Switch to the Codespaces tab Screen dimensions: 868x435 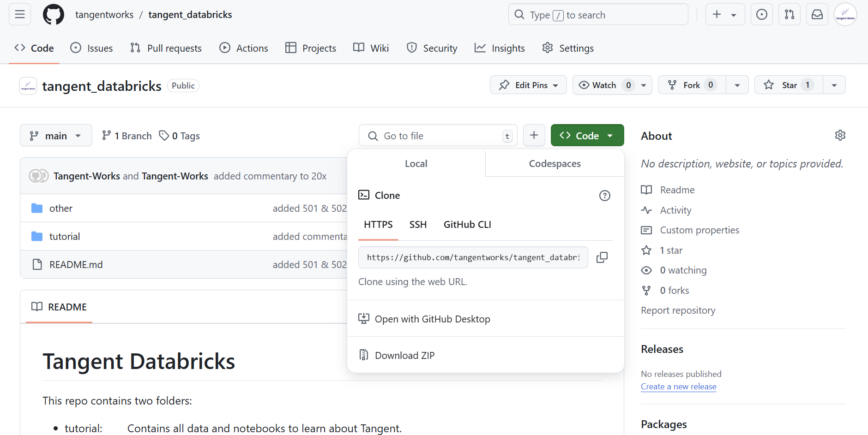[555, 164]
